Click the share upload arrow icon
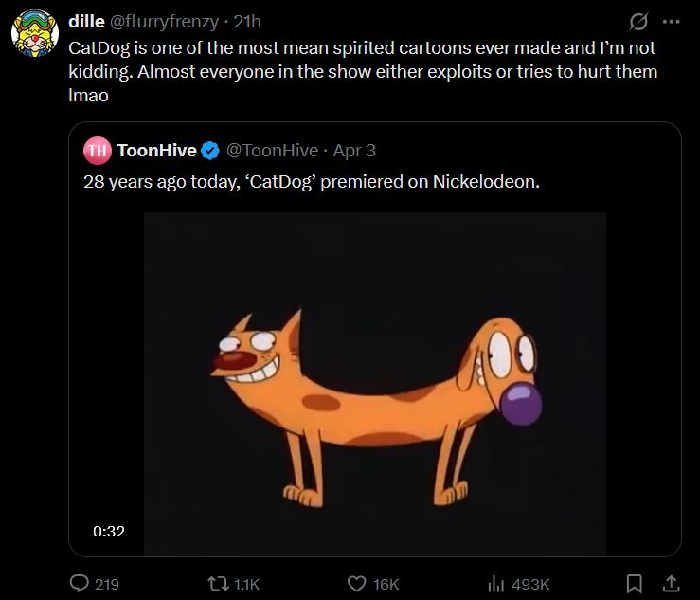The width and height of the screenshot is (700, 600). pos(670,584)
